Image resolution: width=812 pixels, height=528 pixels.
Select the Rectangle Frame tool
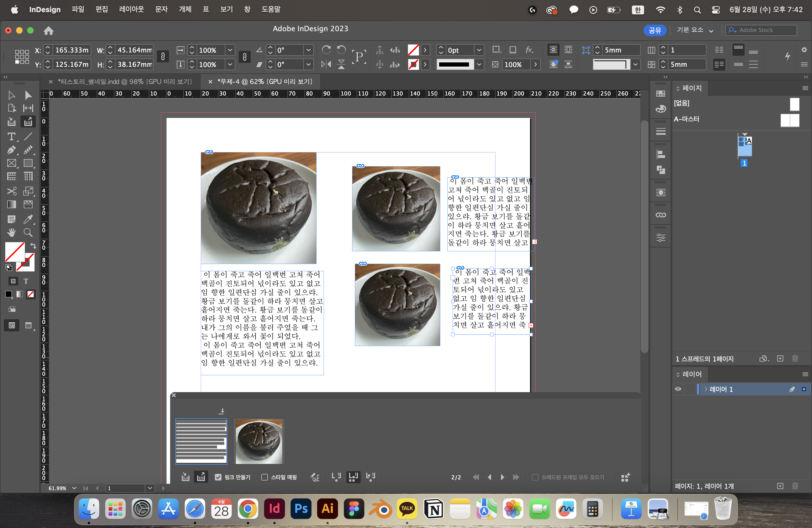point(12,163)
